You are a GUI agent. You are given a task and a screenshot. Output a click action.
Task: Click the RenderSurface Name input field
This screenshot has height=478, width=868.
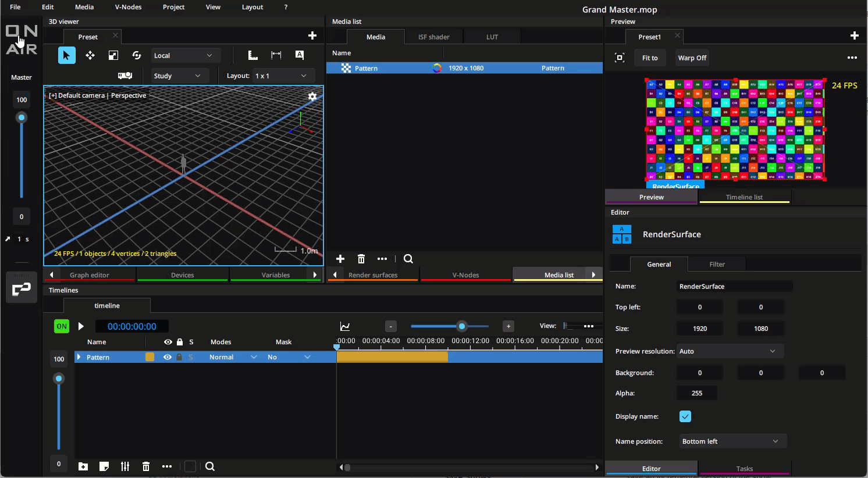pos(734,286)
